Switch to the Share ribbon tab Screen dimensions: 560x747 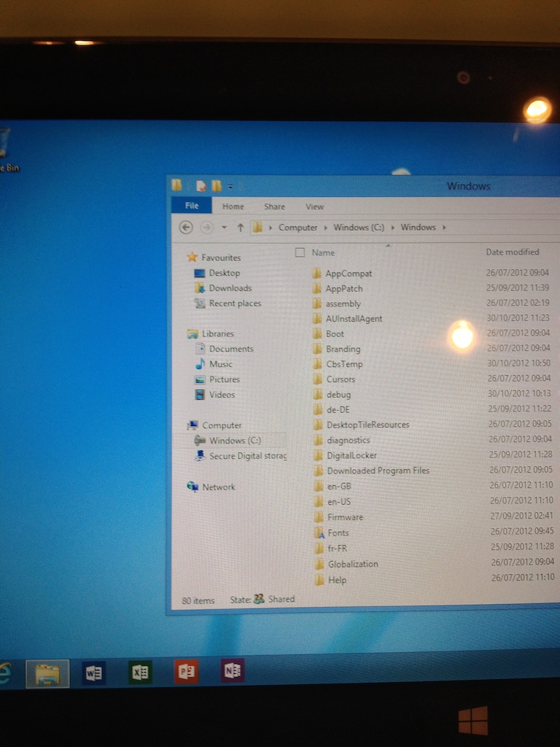274,206
